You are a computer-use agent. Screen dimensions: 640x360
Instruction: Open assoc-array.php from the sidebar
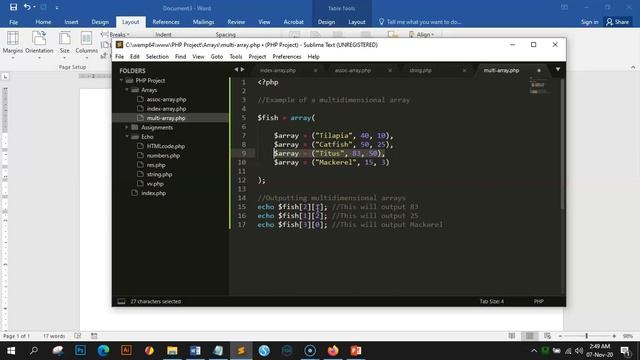[166, 99]
